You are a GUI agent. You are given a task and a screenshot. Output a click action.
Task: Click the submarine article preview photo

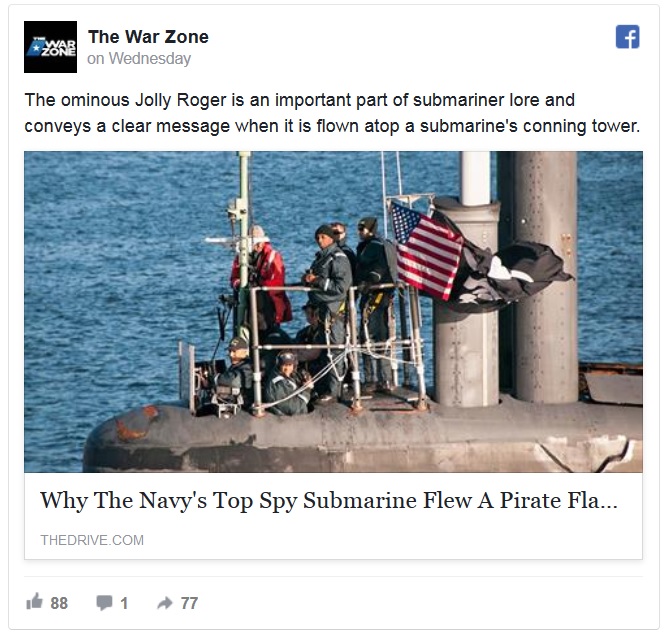point(333,312)
